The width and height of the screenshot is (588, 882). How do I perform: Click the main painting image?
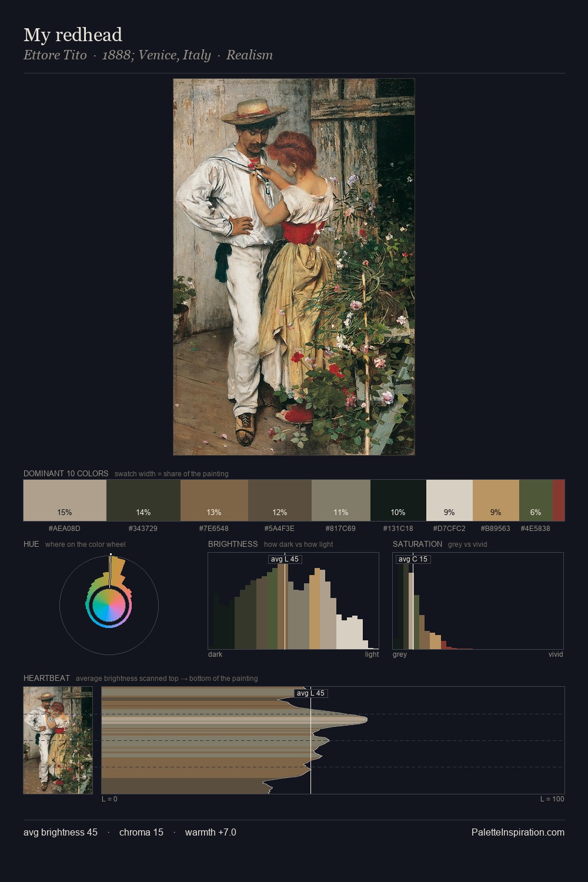click(294, 267)
